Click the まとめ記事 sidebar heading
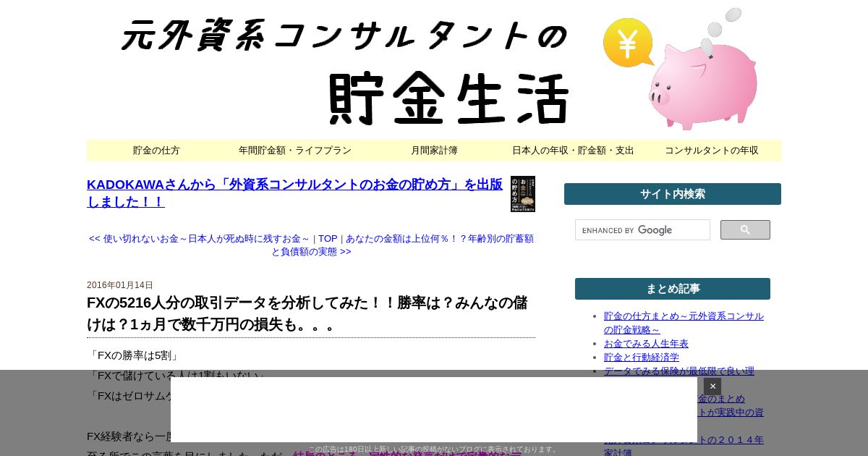The width and height of the screenshot is (868, 456). pos(673,289)
